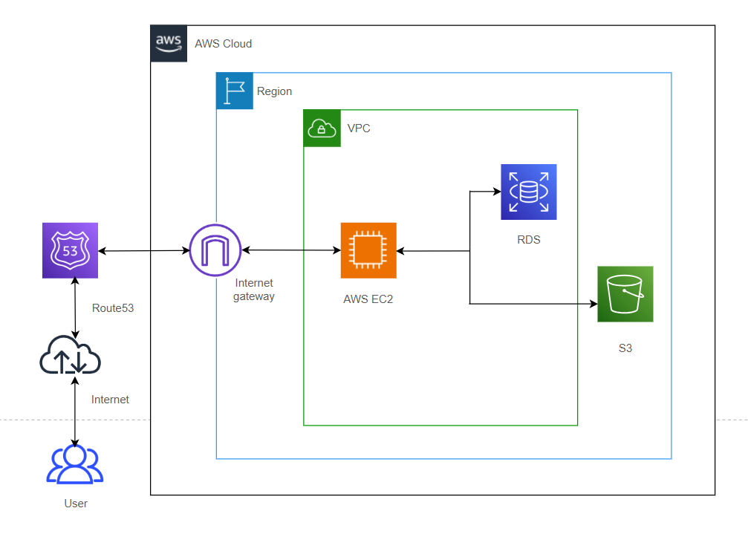748x560 pixels.
Task: Select the 'AWS Cloud' group label
Action: click(224, 44)
